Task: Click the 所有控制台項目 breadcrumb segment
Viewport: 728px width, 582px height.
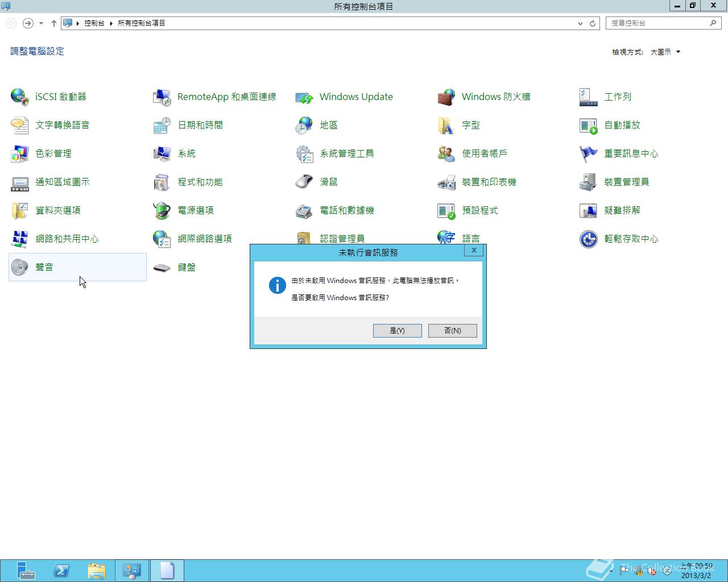Action: (x=141, y=23)
